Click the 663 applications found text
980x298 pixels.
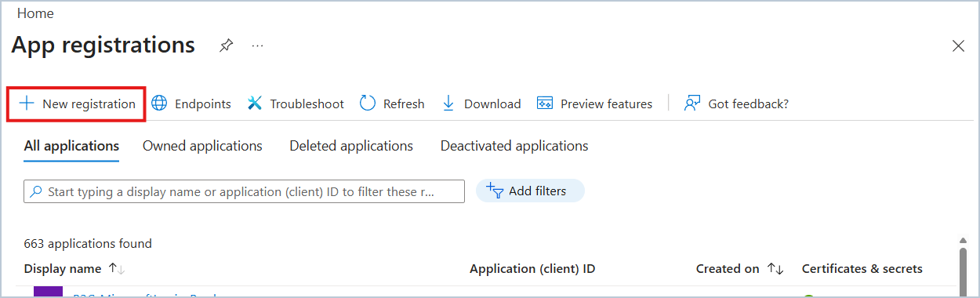[x=88, y=244]
